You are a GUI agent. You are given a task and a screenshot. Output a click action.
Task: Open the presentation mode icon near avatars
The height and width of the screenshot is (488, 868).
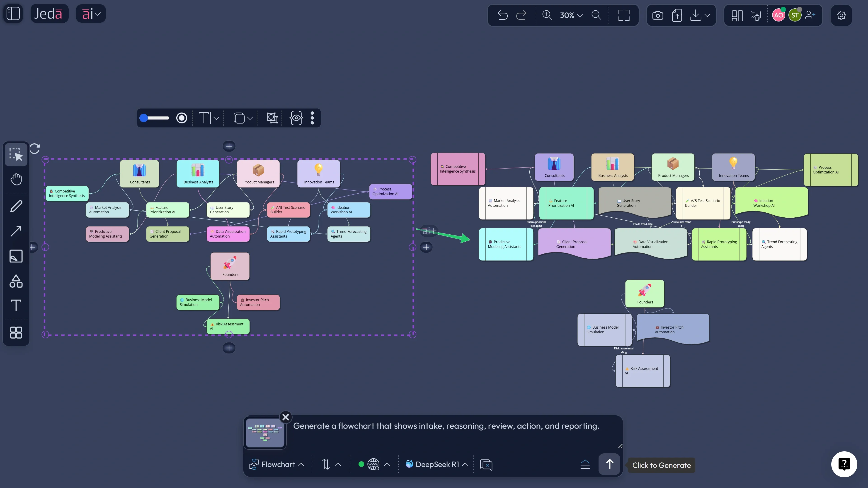coord(755,15)
